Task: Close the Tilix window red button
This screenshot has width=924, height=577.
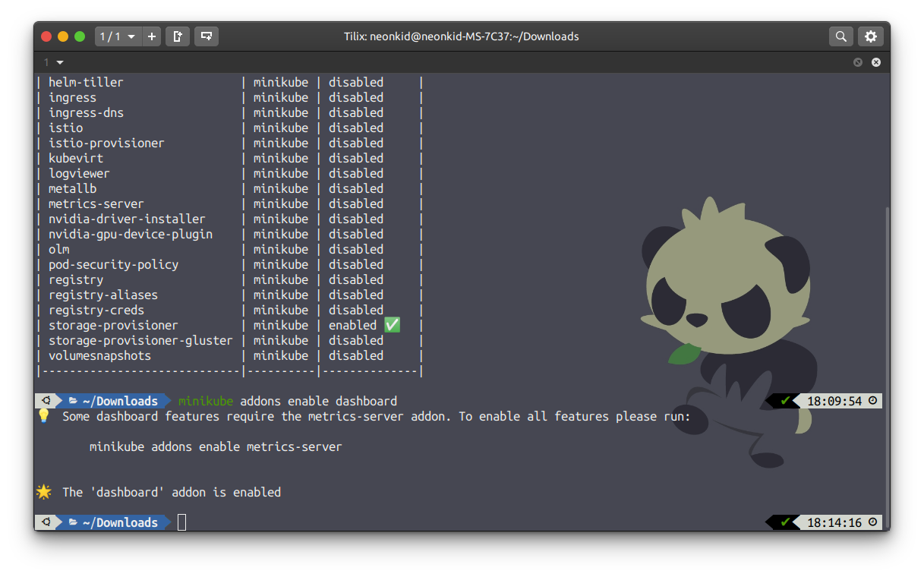Action: (46, 36)
